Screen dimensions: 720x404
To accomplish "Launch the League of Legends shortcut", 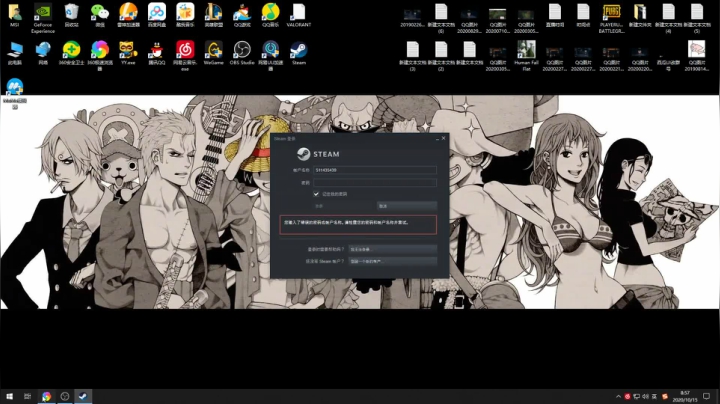I will coord(214,15).
